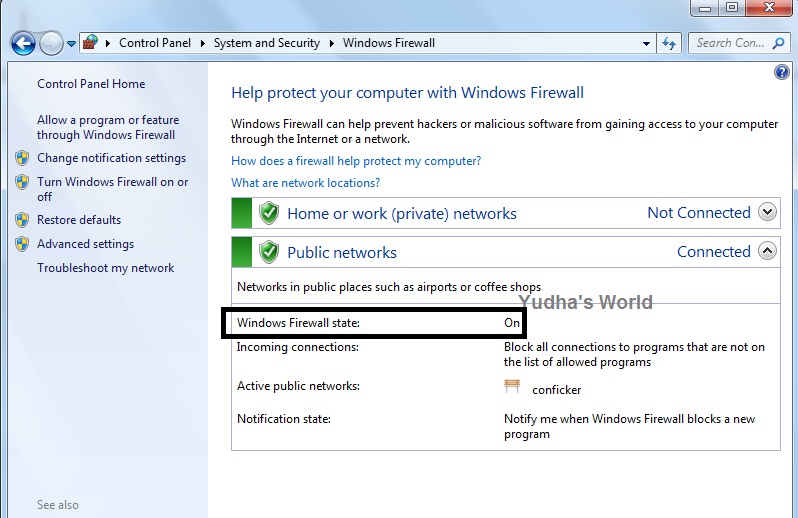This screenshot has height=518, width=798.
Task: Select Control Panel in the breadcrumb
Action: pyautogui.click(x=155, y=43)
